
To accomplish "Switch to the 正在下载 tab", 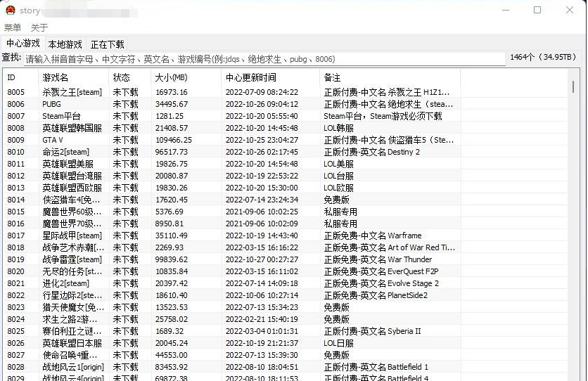I will click(107, 44).
